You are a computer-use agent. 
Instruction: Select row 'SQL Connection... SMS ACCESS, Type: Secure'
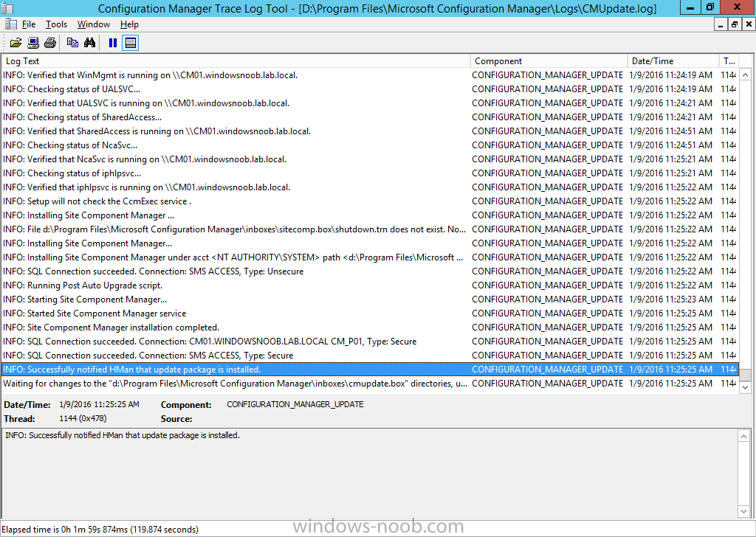(x=370, y=355)
